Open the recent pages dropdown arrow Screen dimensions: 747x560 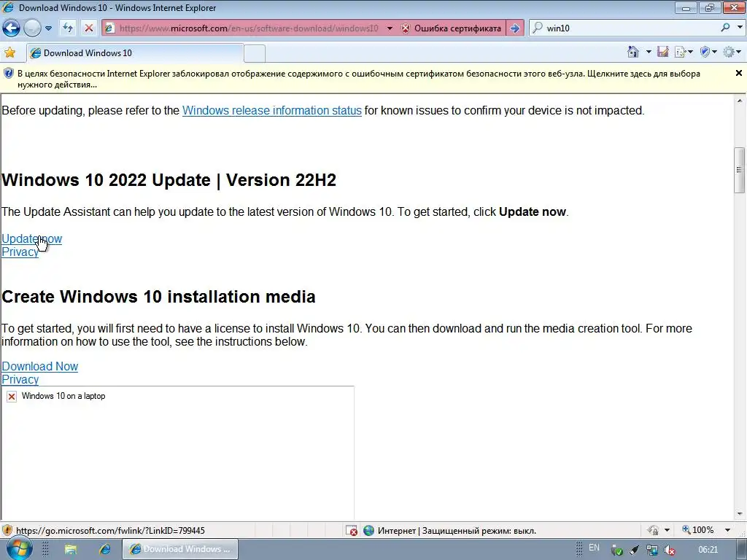(48, 28)
